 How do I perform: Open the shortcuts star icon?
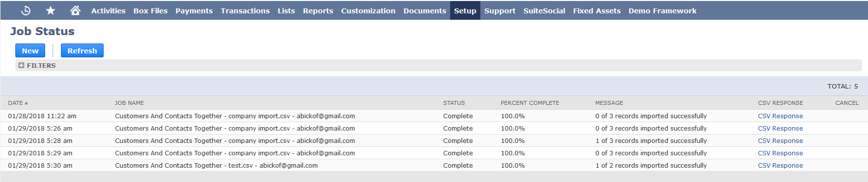(51, 10)
